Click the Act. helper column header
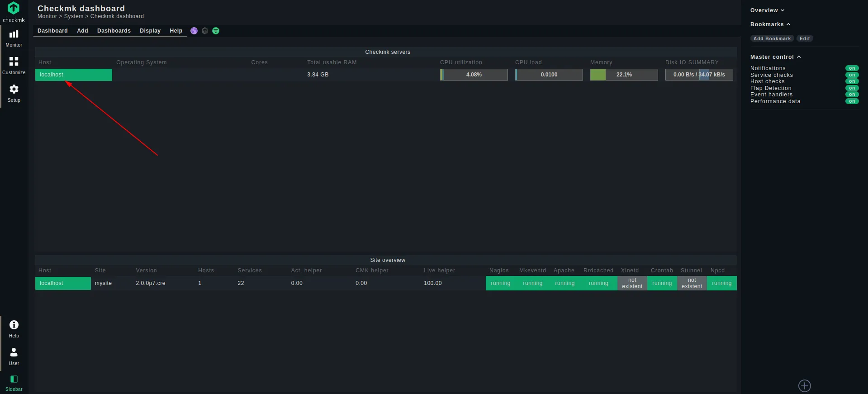 pos(307,271)
